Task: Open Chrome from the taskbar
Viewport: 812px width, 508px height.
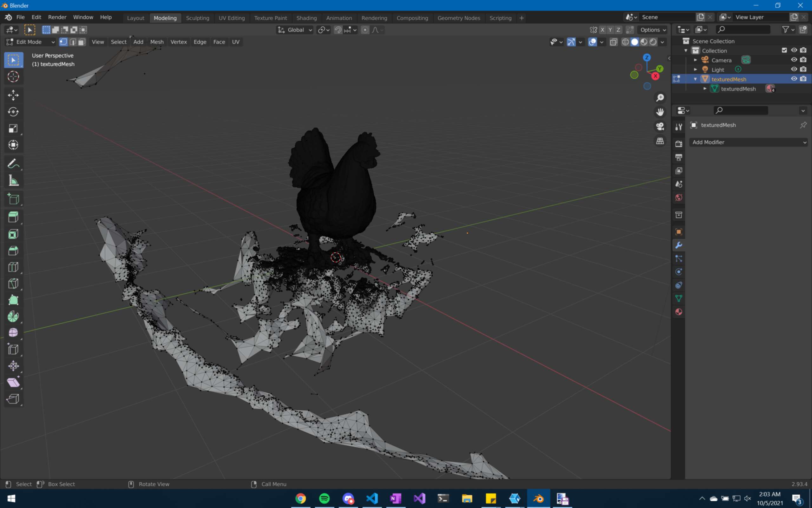Action: coord(301,498)
